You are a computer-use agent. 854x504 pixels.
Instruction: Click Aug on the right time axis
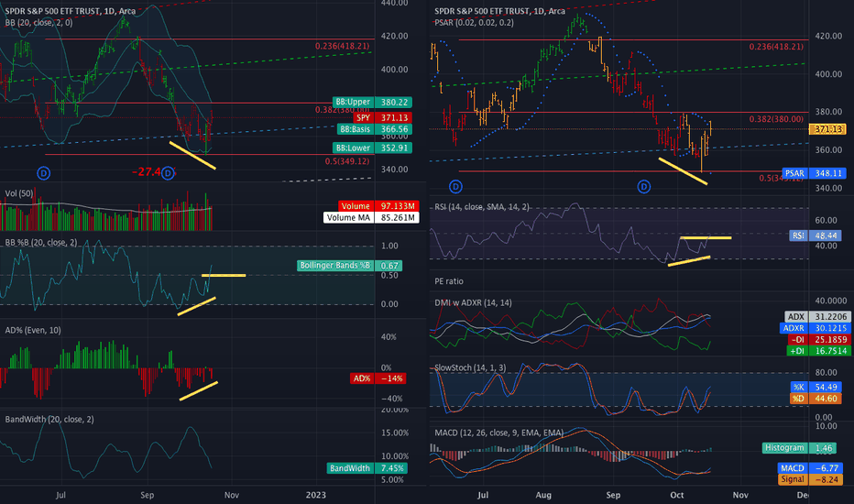[543, 495]
